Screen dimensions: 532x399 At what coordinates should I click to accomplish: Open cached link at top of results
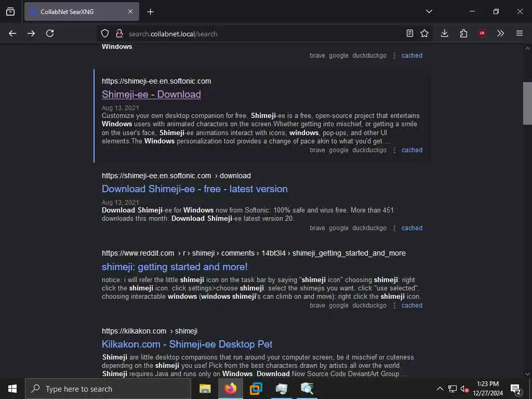(x=412, y=56)
